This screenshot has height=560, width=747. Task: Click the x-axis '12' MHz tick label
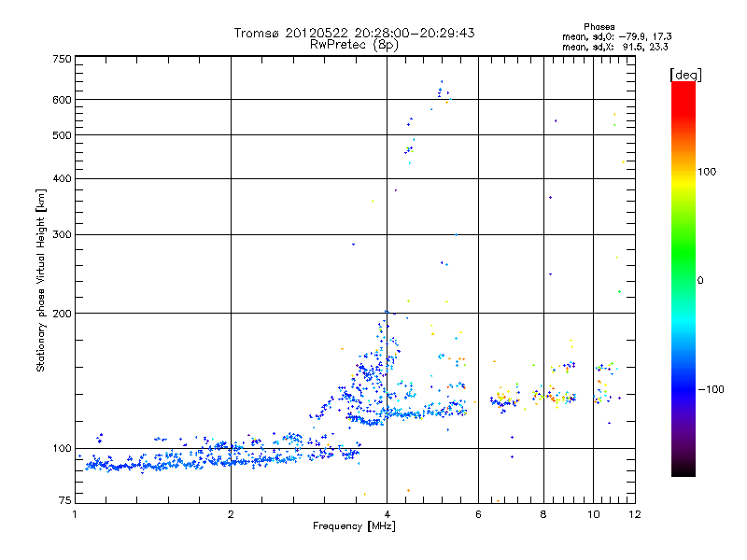635,514
